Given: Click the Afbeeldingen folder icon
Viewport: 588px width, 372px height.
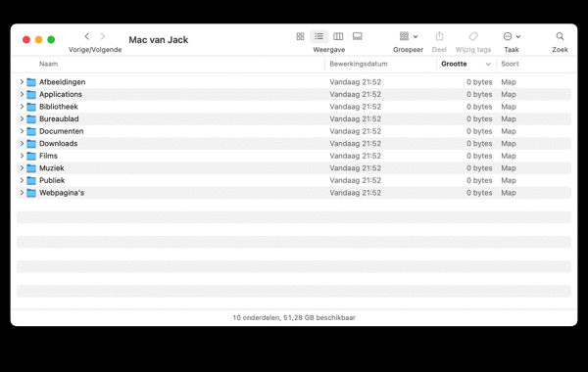Looking at the screenshot, I should [31, 82].
